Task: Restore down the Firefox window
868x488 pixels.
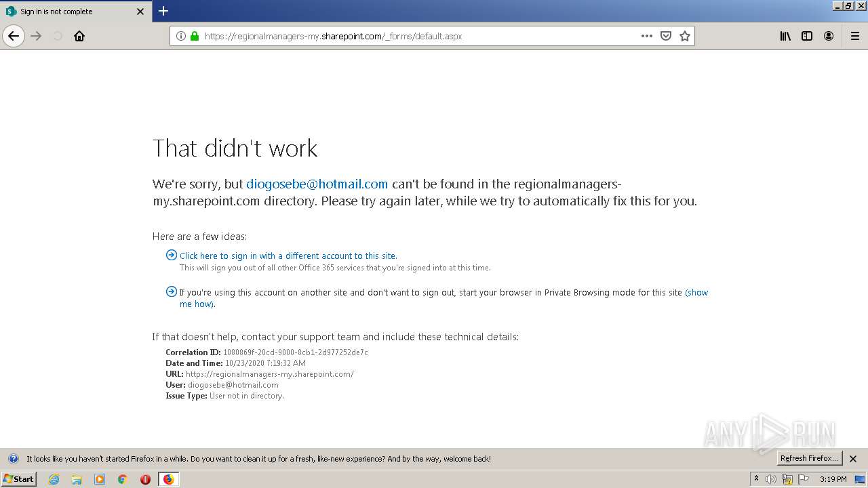Action: [x=848, y=5]
